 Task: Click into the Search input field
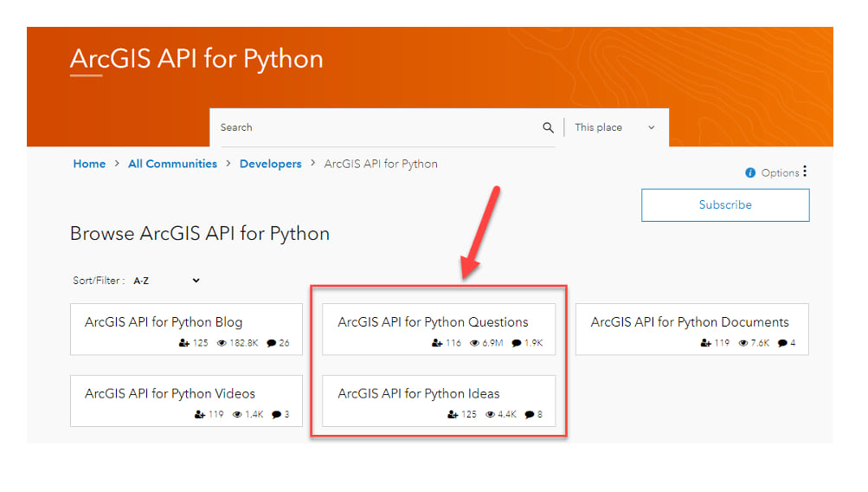coord(372,127)
